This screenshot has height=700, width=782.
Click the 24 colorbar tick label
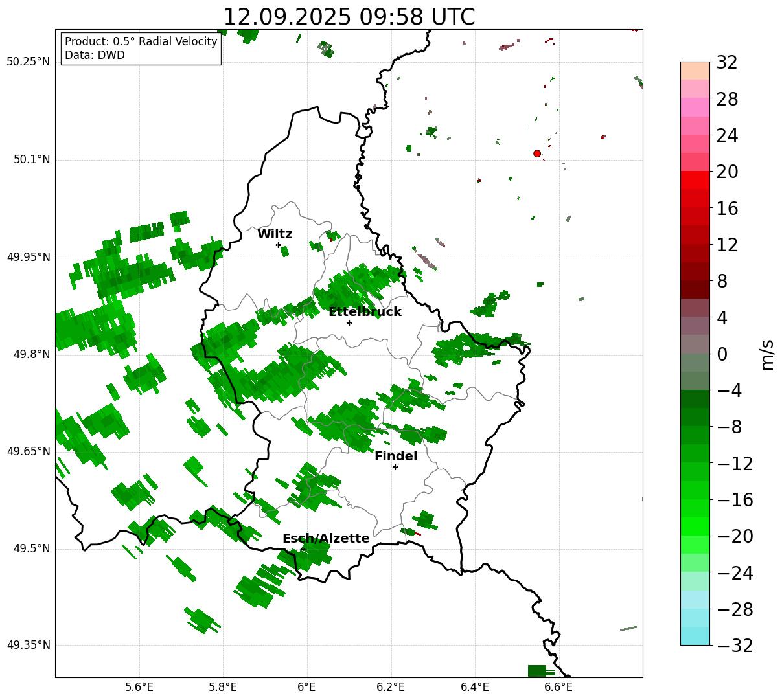[728, 135]
